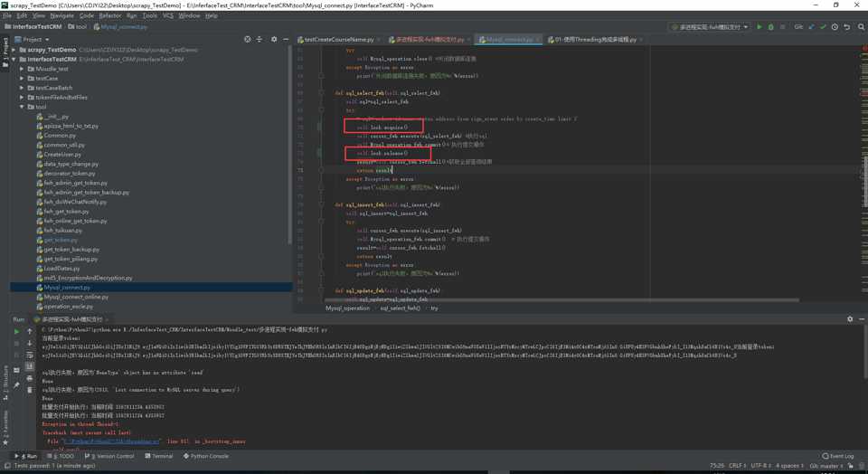Click the VCS commit checkmark icon
The height and width of the screenshot is (474, 868).
tap(823, 26)
